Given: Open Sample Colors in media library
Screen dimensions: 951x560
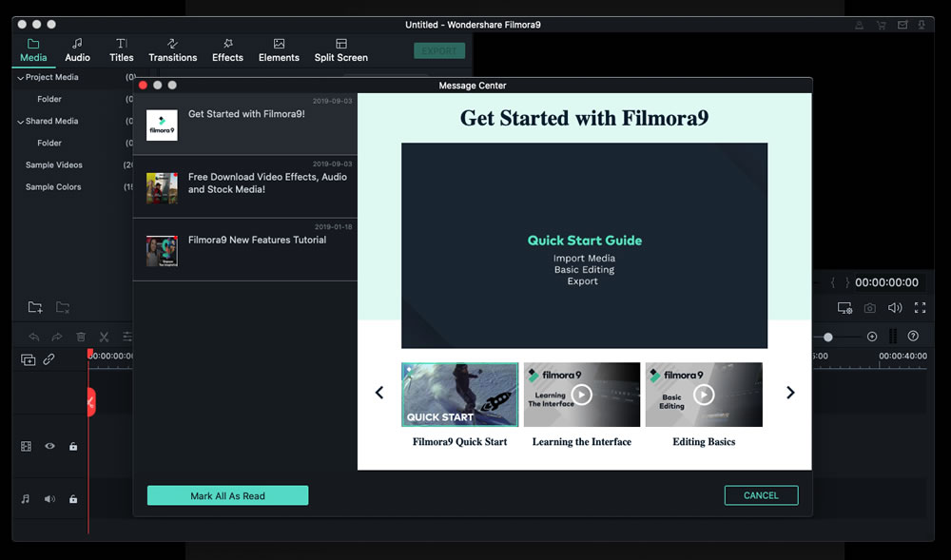Looking at the screenshot, I should tap(53, 186).
